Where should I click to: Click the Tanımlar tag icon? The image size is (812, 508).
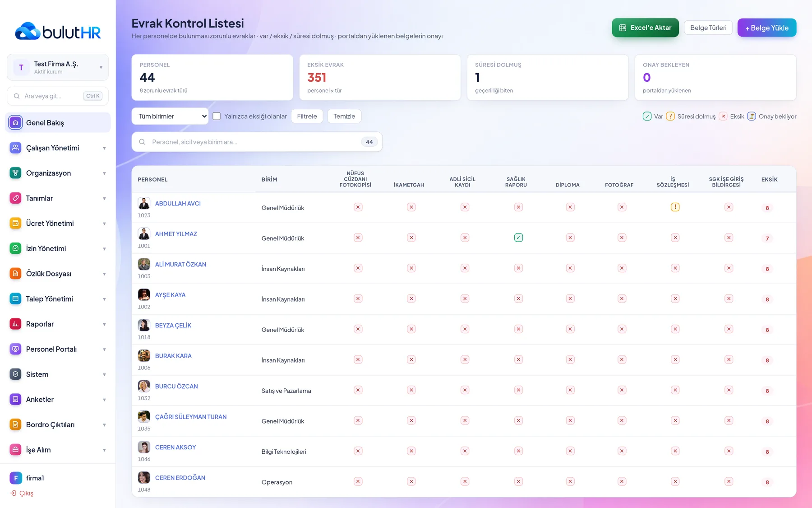(15, 198)
